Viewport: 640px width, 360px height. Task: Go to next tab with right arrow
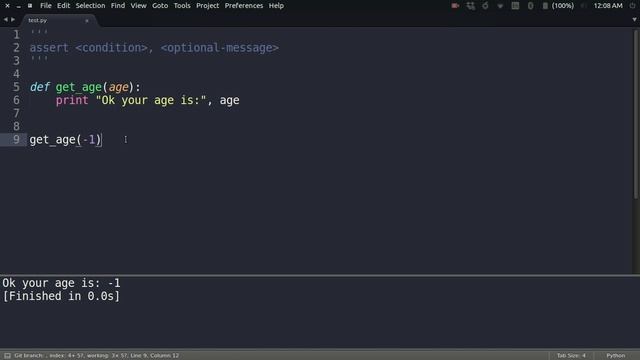click(13, 20)
